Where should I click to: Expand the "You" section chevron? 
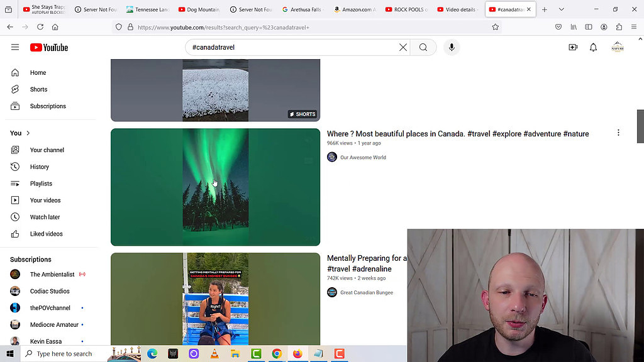pyautogui.click(x=26, y=133)
